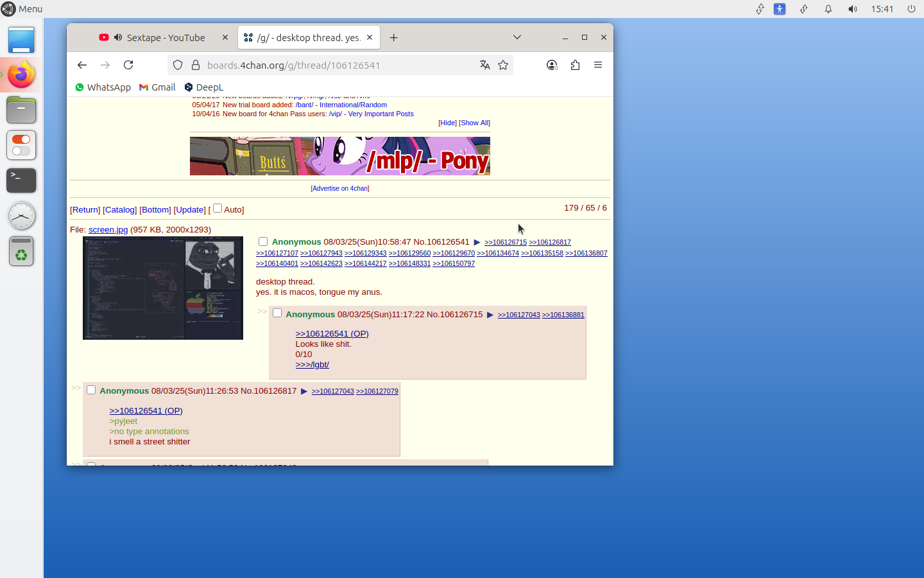Viewport: 924px width, 578px height.
Task: Open the volume control in the top panel
Action: click(x=853, y=9)
